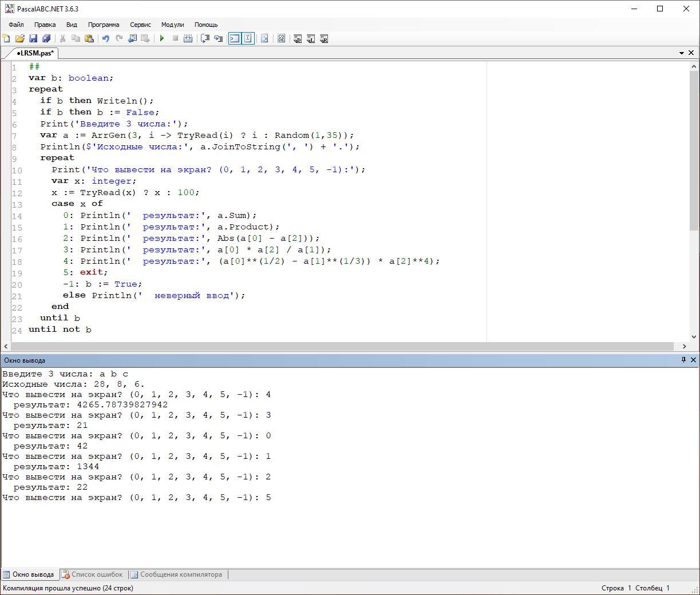
Task: Close the Окно вывода output panel
Action: click(x=693, y=360)
